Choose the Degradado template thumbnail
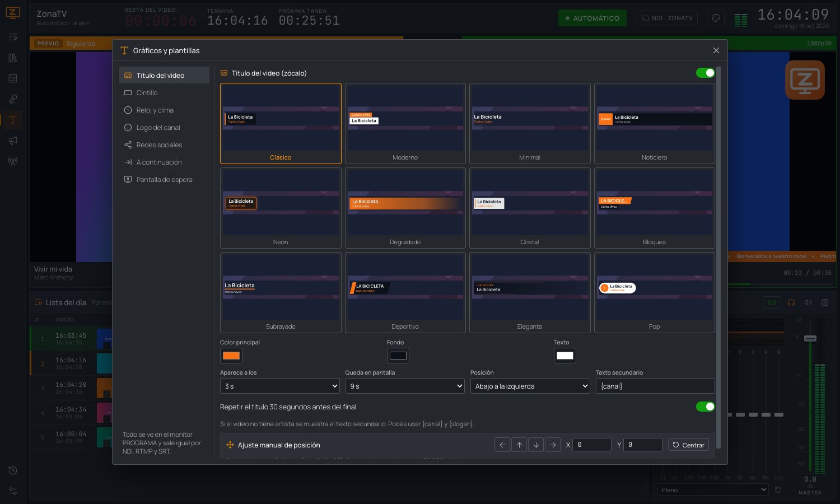840x504 pixels. coord(405,208)
